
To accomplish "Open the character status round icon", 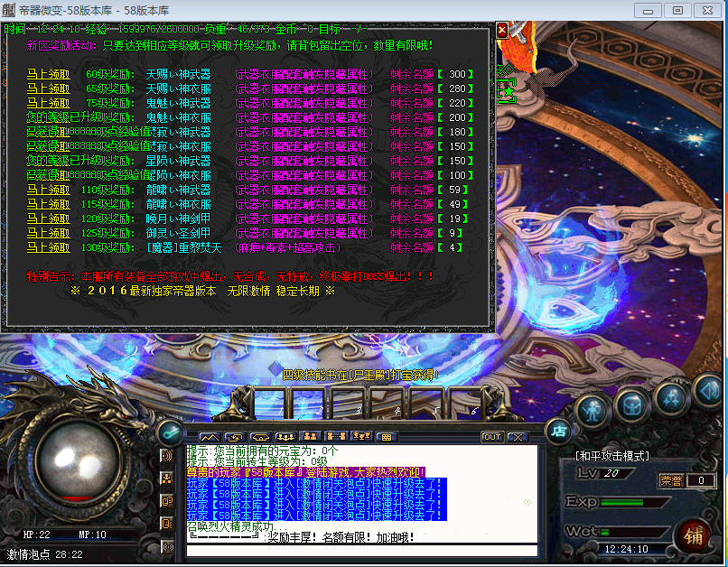I will [592, 411].
